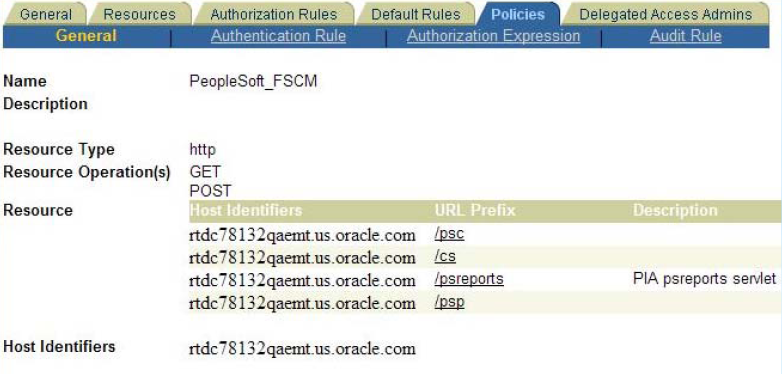Viewport: 782px width, 374px height.
Task: Open the Resources tab
Action: click(x=139, y=14)
